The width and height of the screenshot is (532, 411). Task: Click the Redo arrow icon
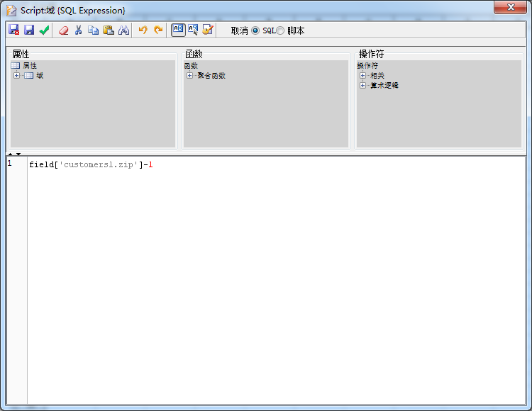158,30
